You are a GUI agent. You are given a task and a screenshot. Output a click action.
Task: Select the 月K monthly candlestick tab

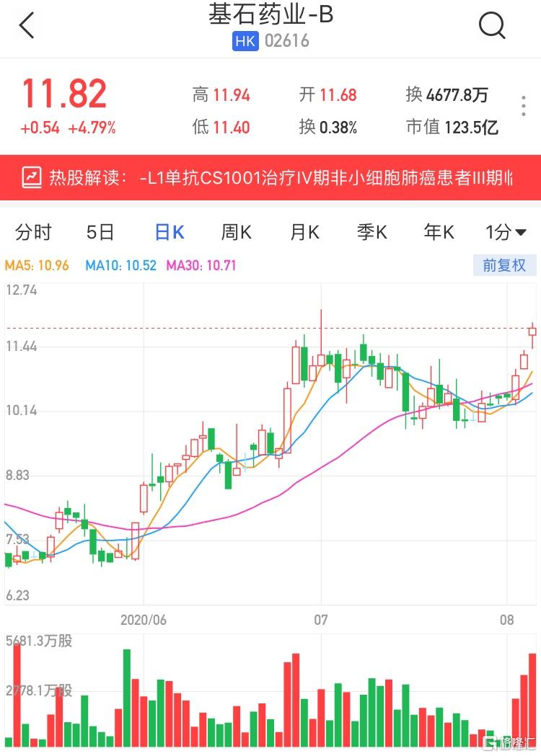[304, 232]
